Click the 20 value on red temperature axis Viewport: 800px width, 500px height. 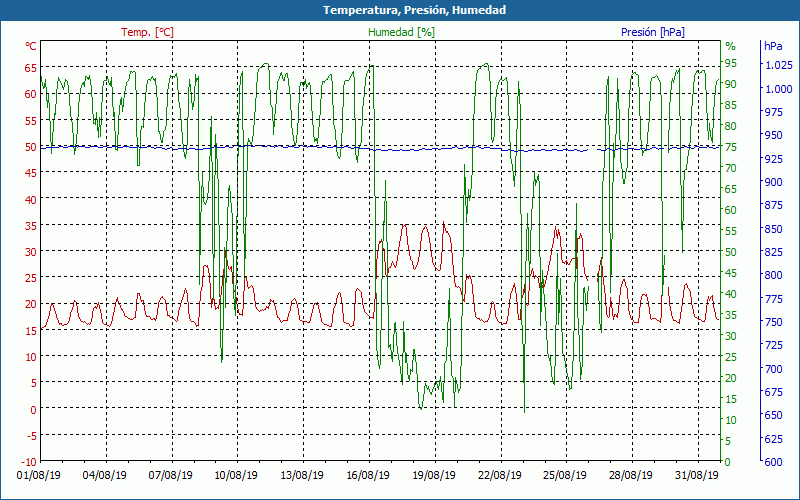pos(31,304)
